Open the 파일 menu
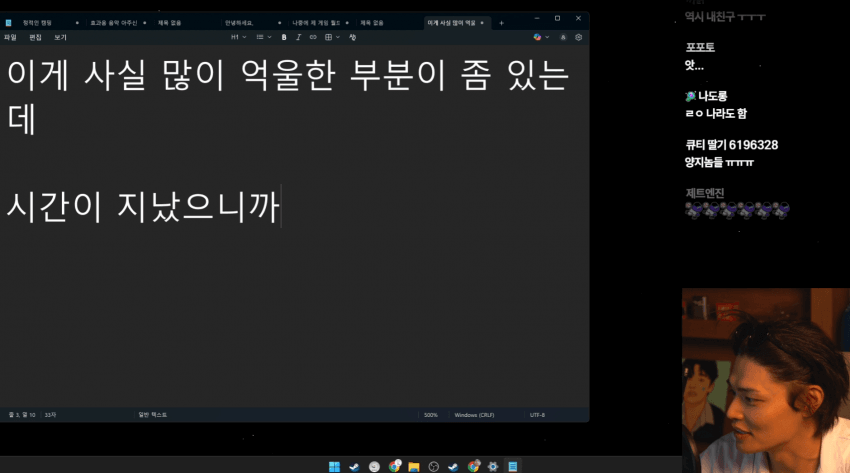Screen dimensions: 850x473 click(10, 37)
